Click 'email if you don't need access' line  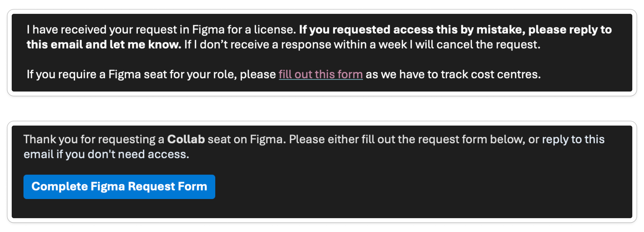pyautogui.click(x=106, y=154)
